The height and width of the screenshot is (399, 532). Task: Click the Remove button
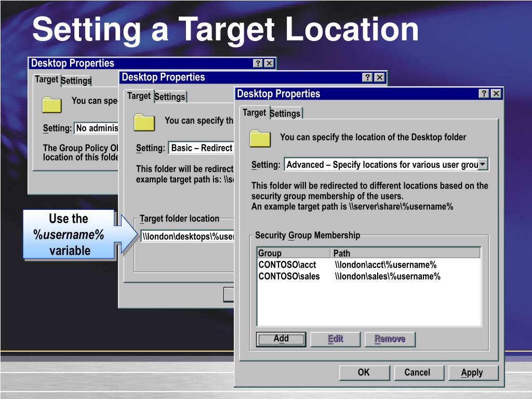coord(390,339)
